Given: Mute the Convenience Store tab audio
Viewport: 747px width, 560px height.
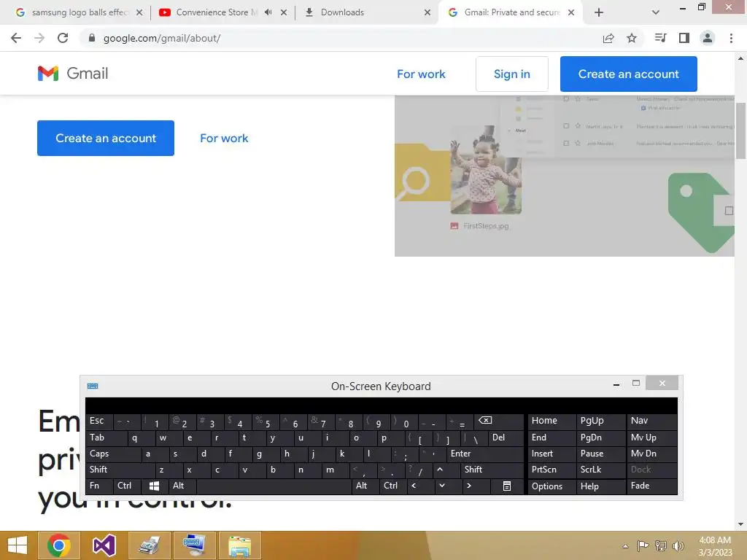Looking at the screenshot, I should point(268,12).
